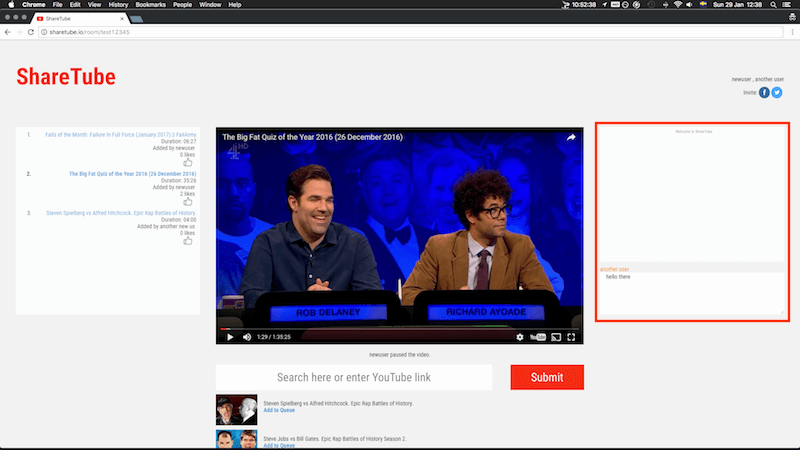Open Wi-Fi status menu
Viewport: 800px width, 450px height.
click(x=678, y=5)
